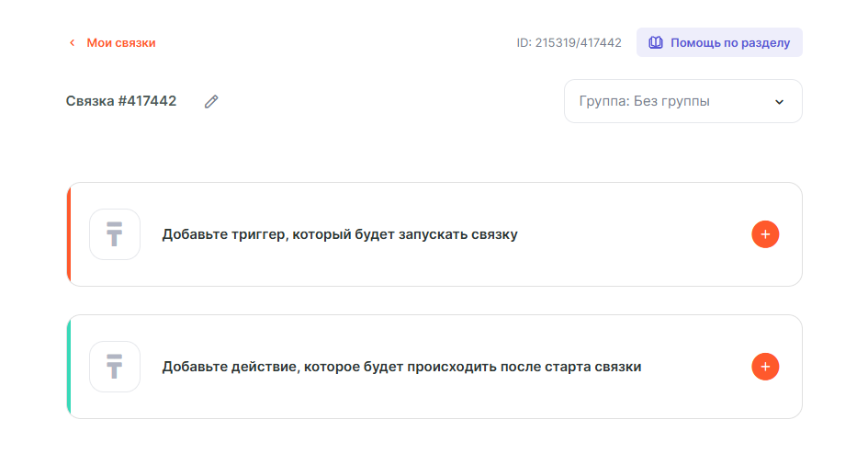Screen dimensions: 868x465
Task: Click the Связка #417442 title
Action: coord(121,101)
